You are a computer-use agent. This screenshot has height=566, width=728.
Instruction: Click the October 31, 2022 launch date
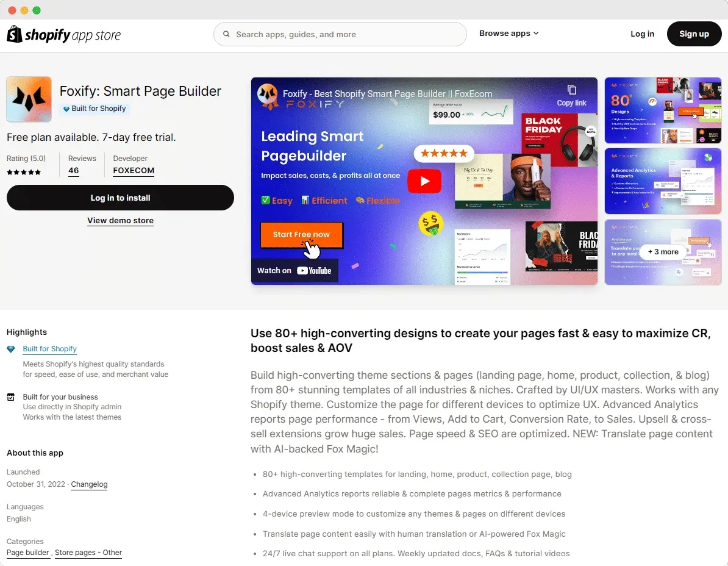pyautogui.click(x=36, y=484)
